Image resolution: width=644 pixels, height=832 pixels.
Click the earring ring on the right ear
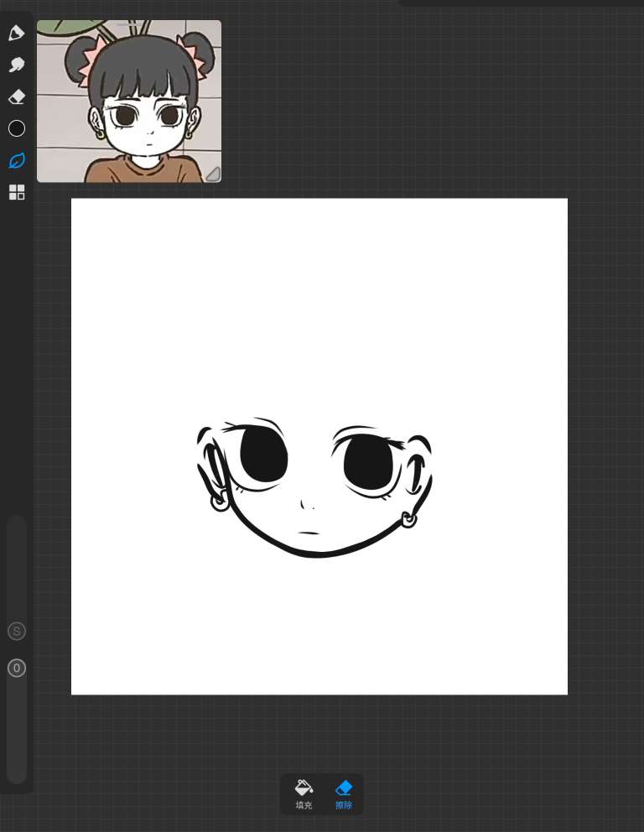point(408,520)
